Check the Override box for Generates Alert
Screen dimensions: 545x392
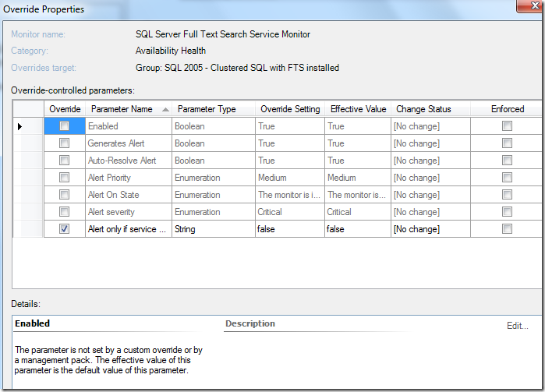(64, 143)
